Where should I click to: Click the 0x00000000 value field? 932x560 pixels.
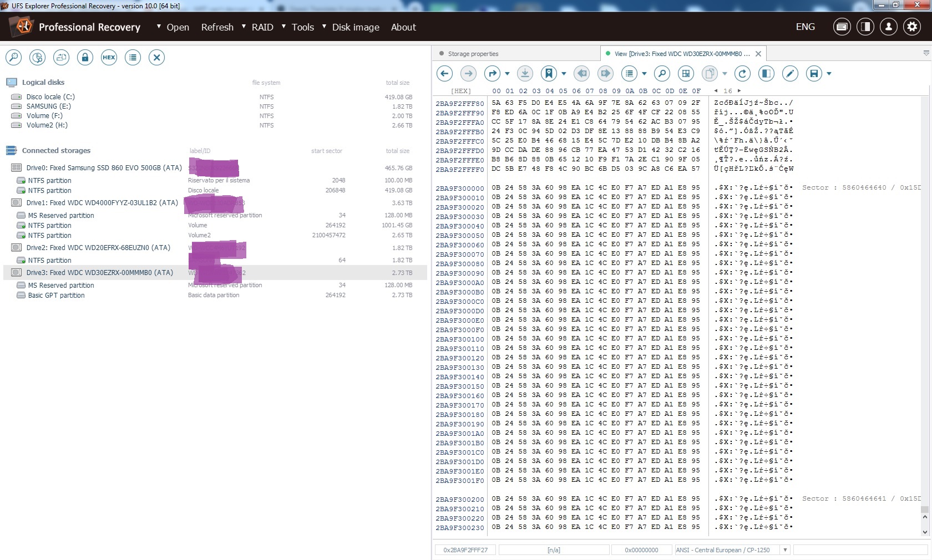(x=641, y=550)
